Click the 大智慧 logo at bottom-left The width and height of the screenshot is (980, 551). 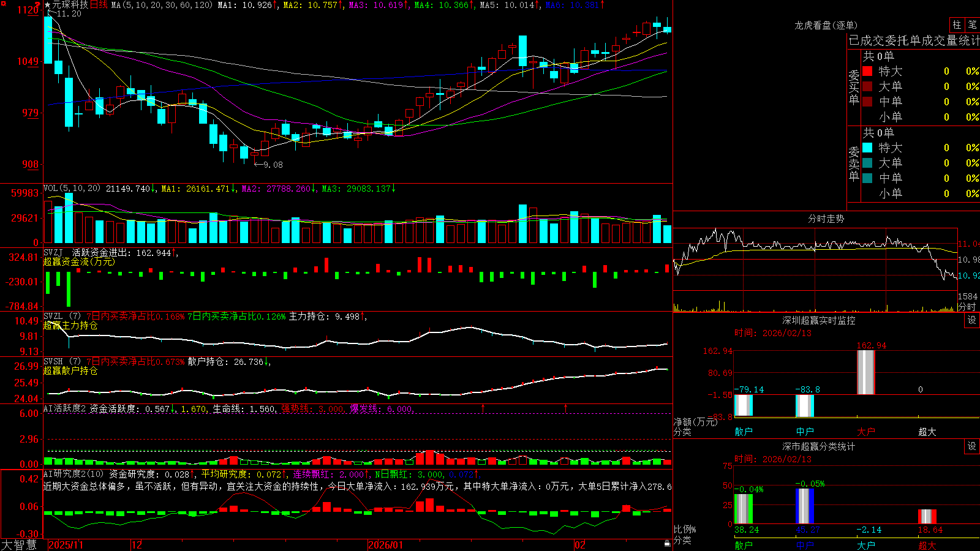click(19, 545)
